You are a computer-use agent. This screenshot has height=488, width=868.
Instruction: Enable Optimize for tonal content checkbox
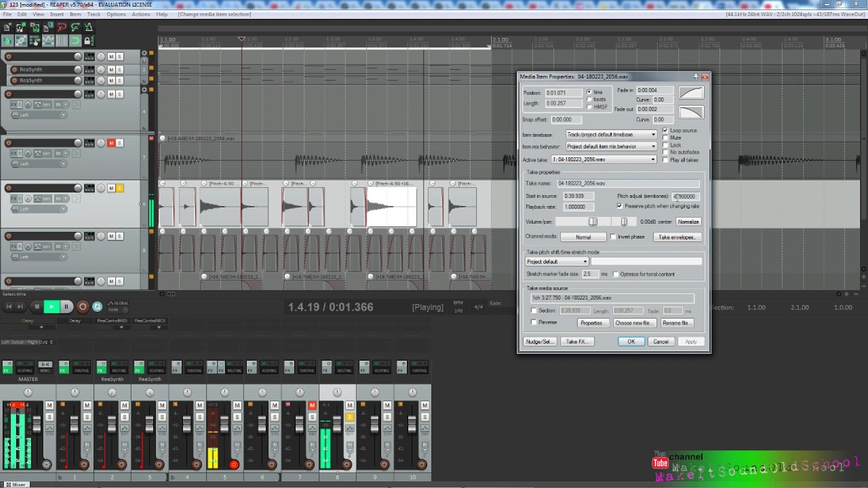(x=616, y=274)
